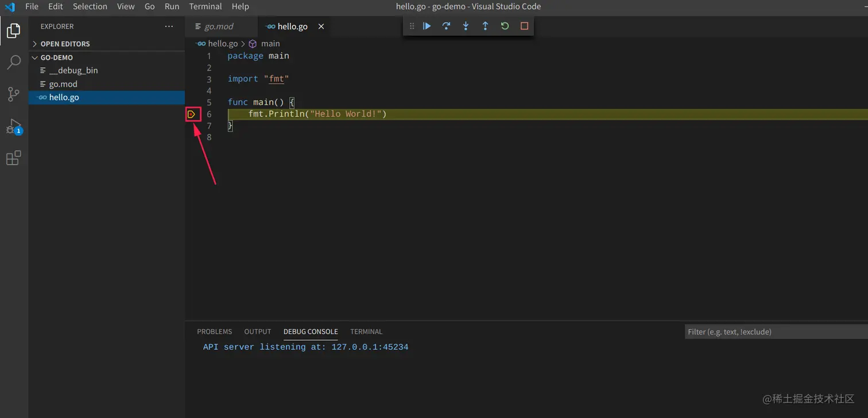Open Explorer more actions ellipsis

[x=169, y=26]
